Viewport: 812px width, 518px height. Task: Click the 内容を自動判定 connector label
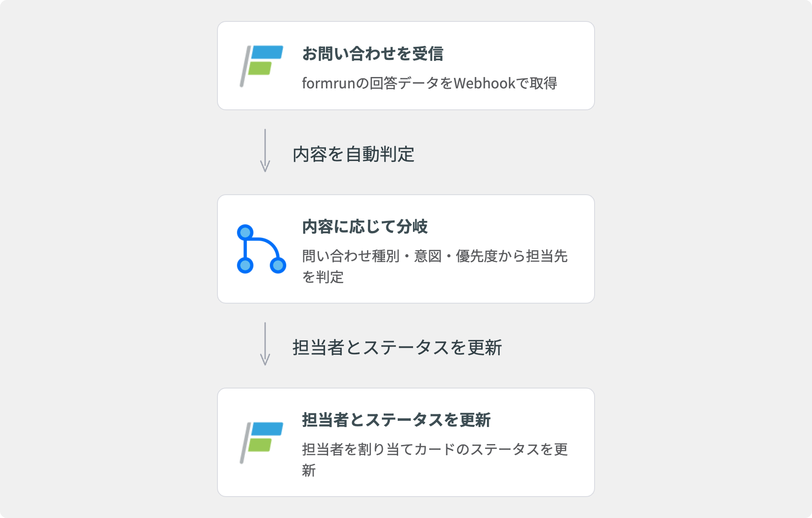(353, 154)
